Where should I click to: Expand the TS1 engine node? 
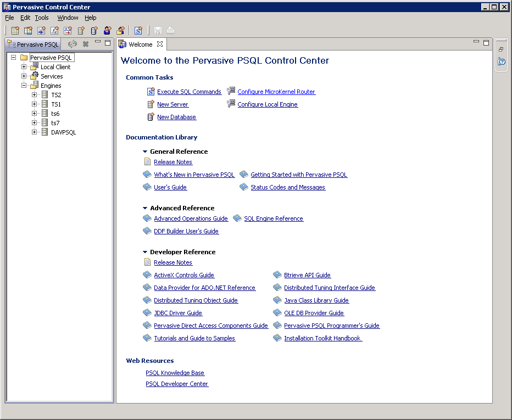[34, 104]
